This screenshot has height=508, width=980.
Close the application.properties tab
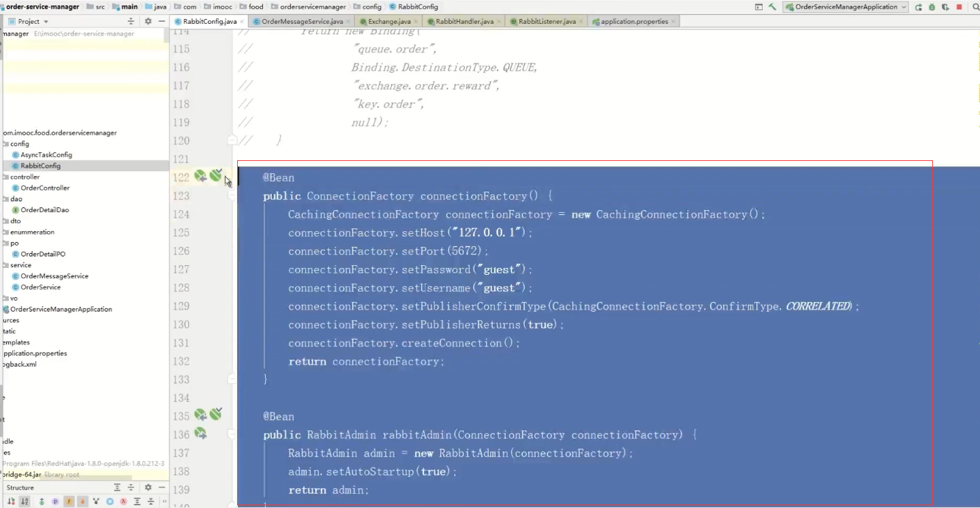(x=673, y=22)
